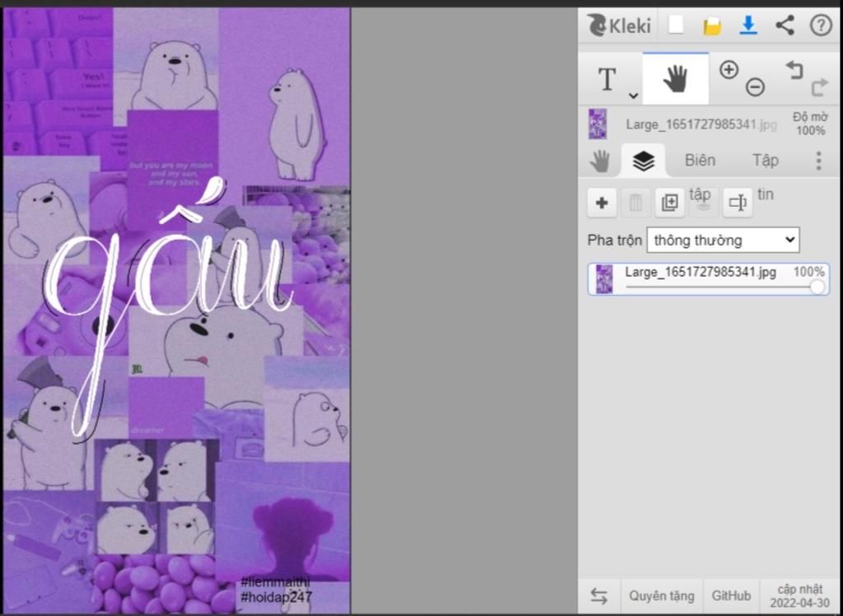Add a new layer with the plus button
This screenshot has width=843, height=616.
point(602,203)
